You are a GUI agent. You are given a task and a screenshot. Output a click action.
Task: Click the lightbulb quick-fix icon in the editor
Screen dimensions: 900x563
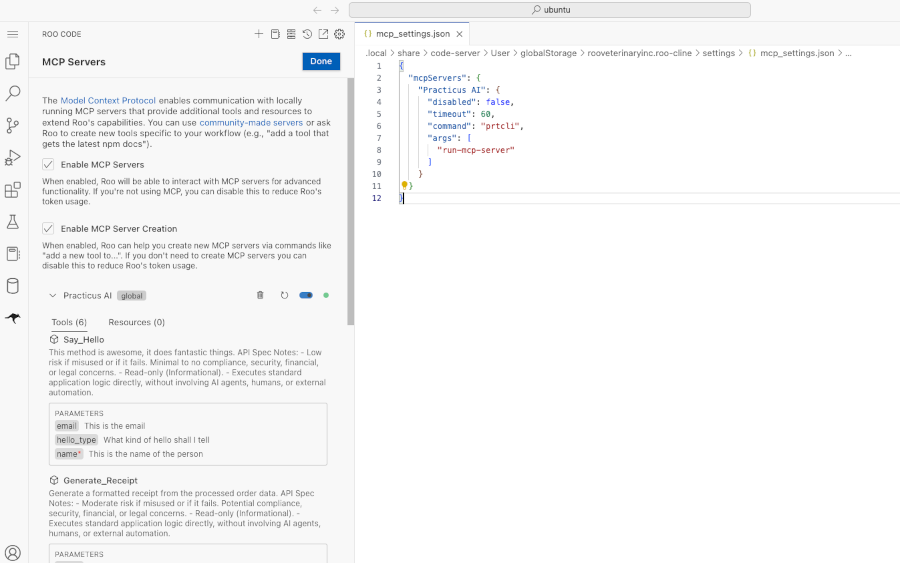tap(404, 185)
